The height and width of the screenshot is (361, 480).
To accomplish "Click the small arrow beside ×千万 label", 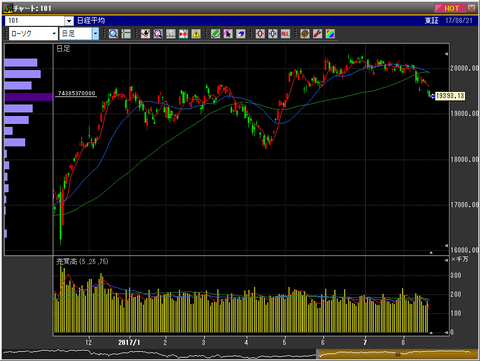I will pos(446,260).
